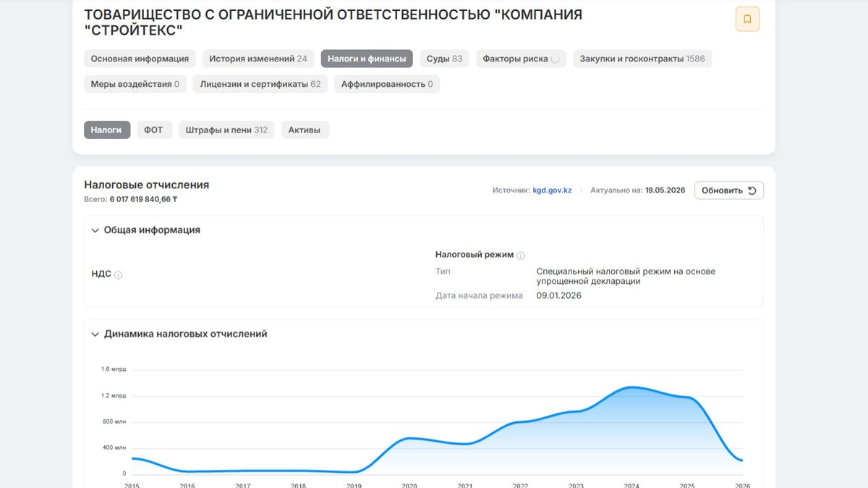Select the Налоги sub-tab

[107, 130]
